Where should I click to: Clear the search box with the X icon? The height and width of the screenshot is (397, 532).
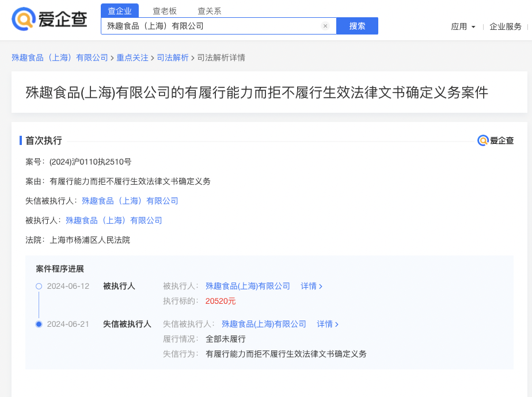(325, 26)
